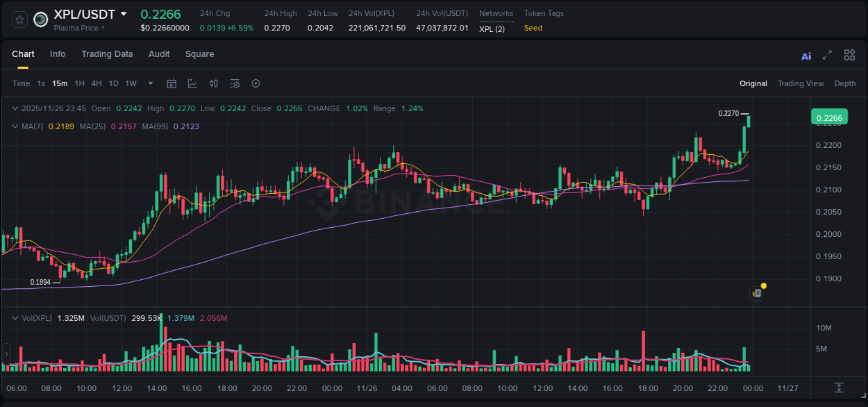The width and height of the screenshot is (868, 407).
Task: Open the chart settings hexagon icon
Action: coord(256,83)
